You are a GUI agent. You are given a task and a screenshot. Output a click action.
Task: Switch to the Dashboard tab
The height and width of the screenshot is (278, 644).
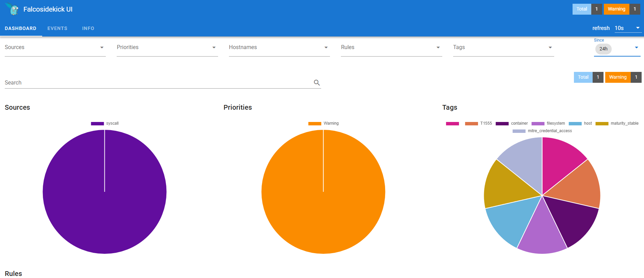(21, 28)
